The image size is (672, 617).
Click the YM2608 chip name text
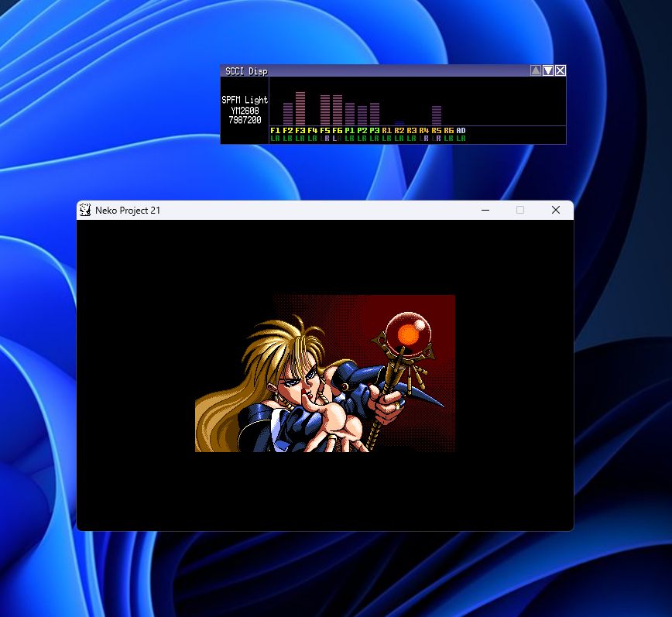(x=245, y=111)
